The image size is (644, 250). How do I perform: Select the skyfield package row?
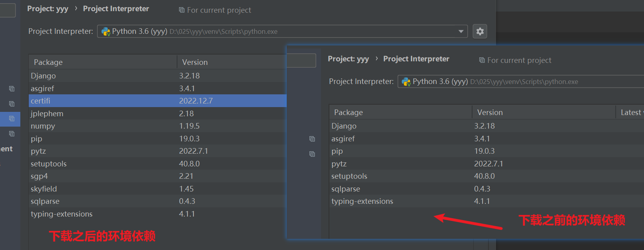[x=44, y=189]
